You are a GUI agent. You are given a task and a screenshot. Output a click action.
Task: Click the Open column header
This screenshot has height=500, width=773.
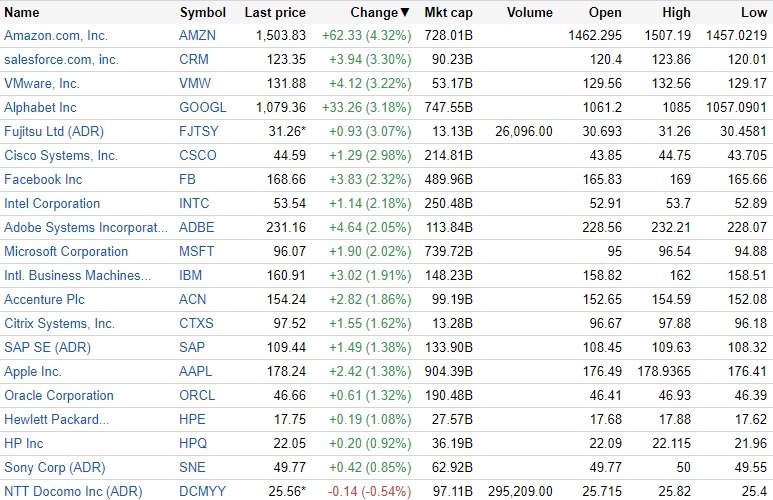[x=605, y=13]
